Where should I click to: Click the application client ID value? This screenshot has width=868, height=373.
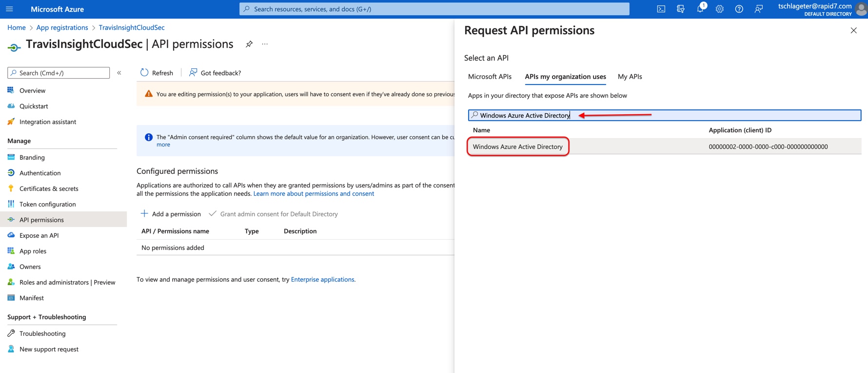click(x=768, y=146)
